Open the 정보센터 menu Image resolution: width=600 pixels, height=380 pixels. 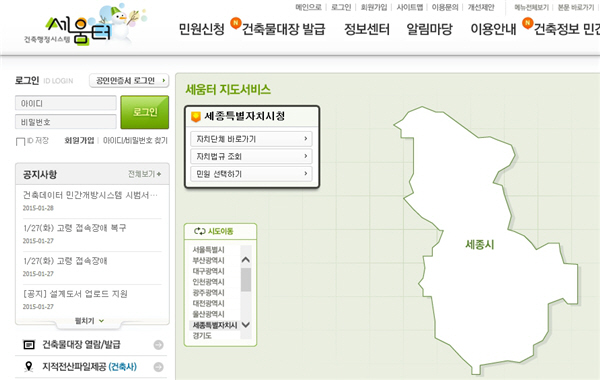point(367,29)
